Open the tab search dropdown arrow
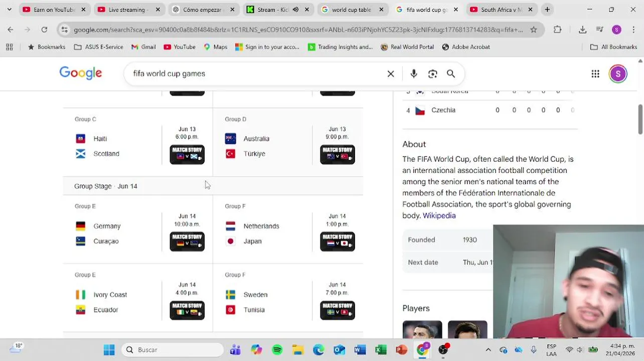This screenshot has height=361, width=644. [9, 10]
